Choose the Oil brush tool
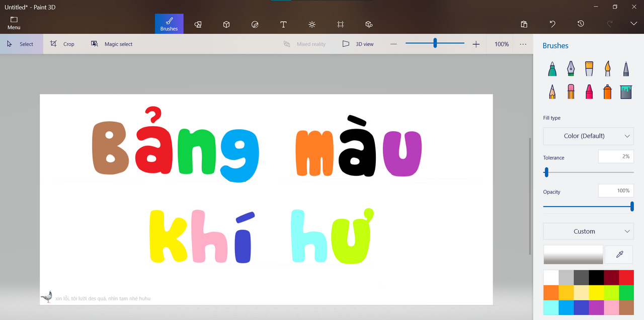644x320 pixels. (x=589, y=69)
